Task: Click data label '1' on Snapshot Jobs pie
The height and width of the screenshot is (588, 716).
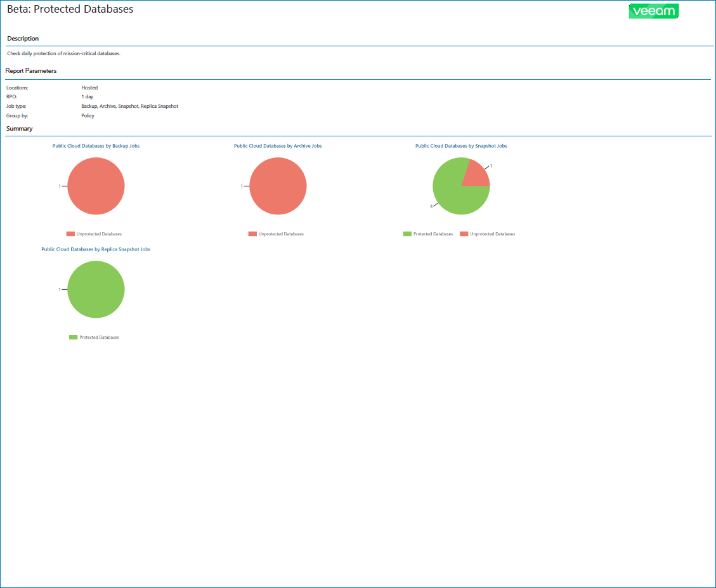Action: (491, 166)
